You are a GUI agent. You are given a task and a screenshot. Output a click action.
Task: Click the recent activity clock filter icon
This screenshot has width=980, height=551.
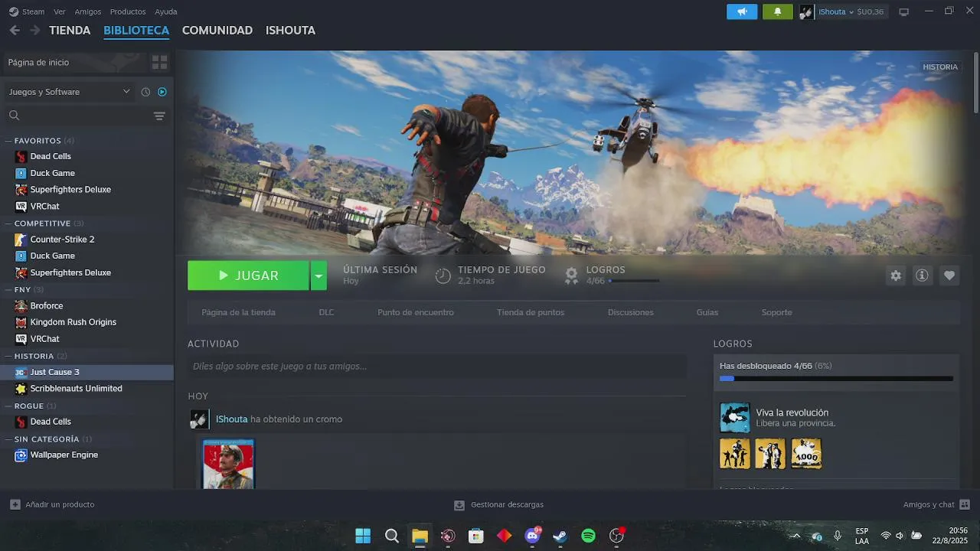[145, 92]
